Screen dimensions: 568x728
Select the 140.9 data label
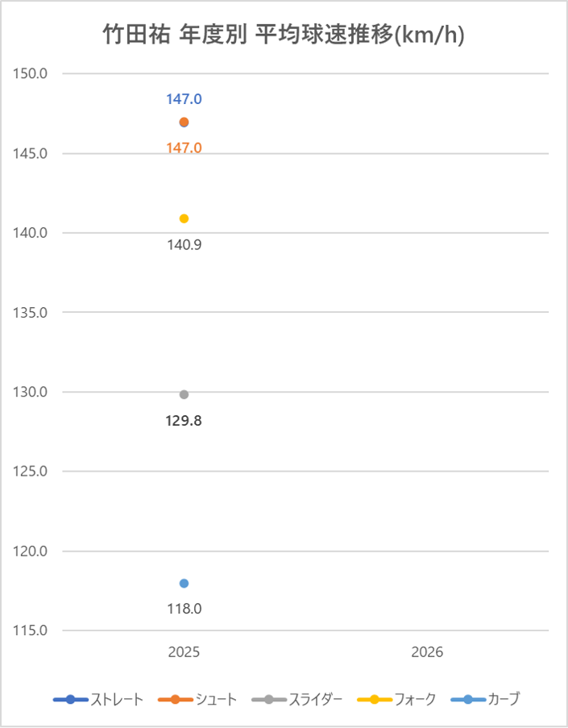(184, 245)
